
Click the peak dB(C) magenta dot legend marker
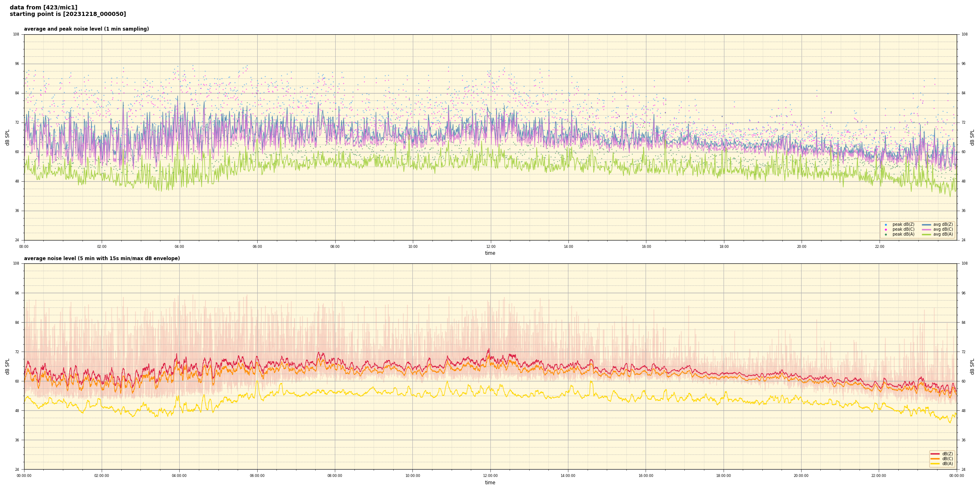886,229
